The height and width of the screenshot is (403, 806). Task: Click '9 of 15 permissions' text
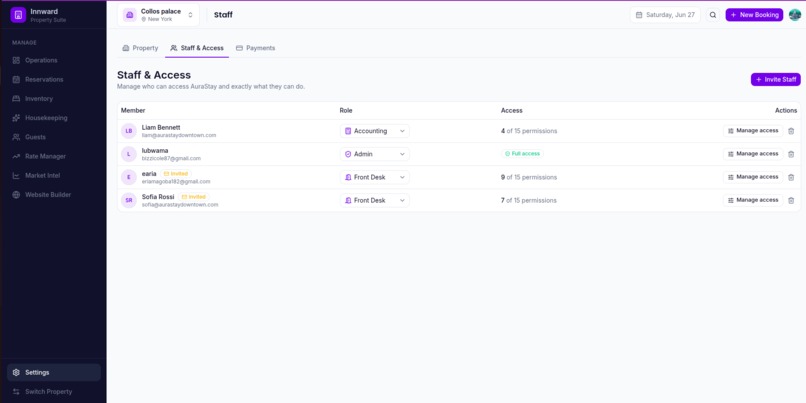tap(529, 177)
